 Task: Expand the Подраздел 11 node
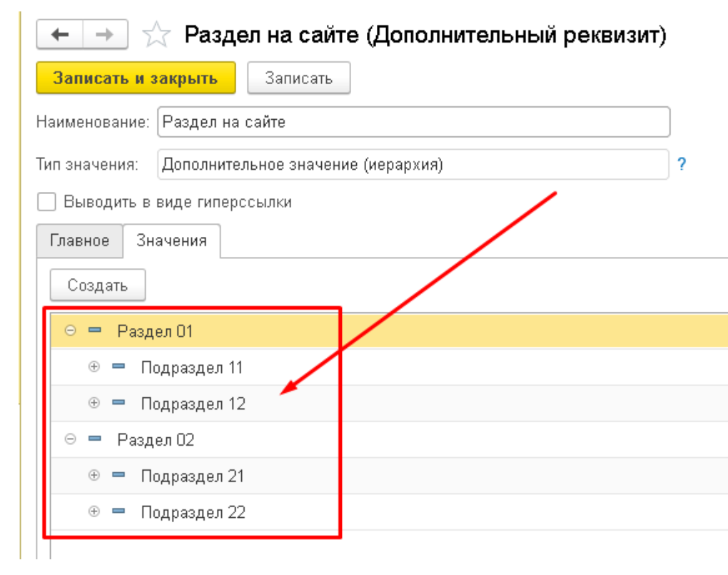94,367
